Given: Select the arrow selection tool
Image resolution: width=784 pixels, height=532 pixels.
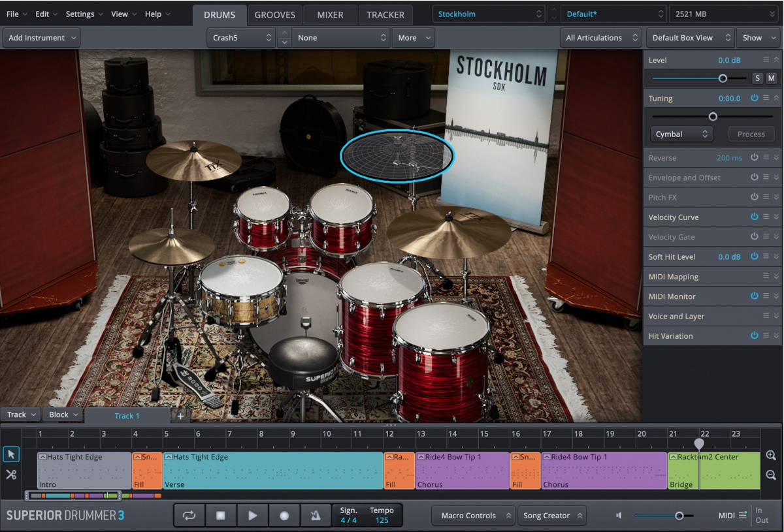Looking at the screenshot, I should (10, 454).
